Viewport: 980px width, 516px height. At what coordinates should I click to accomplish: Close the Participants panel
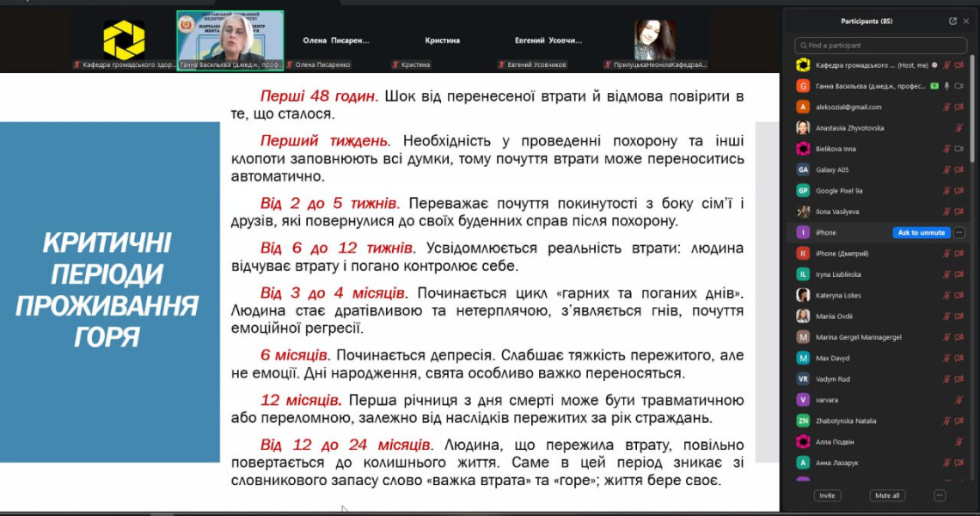tap(966, 21)
